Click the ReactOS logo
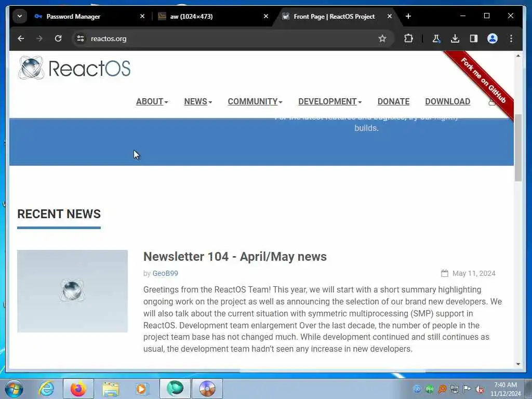This screenshot has width=532, height=399. tap(74, 68)
